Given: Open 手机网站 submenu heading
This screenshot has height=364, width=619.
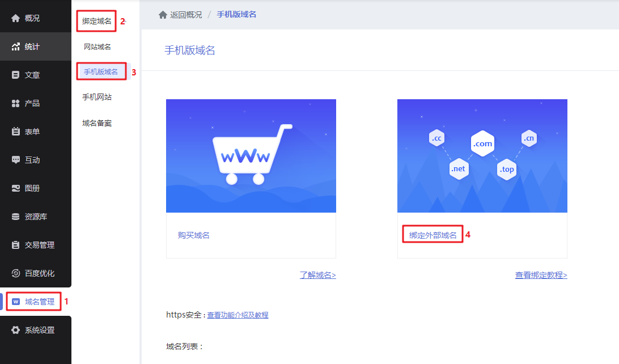Looking at the screenshot, I should [x=97, y=97].
